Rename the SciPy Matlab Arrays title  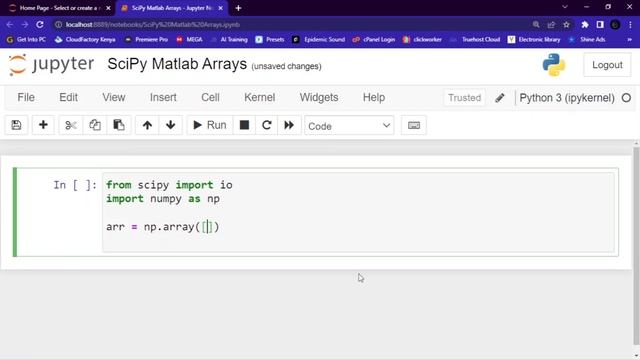pos(177,64)
